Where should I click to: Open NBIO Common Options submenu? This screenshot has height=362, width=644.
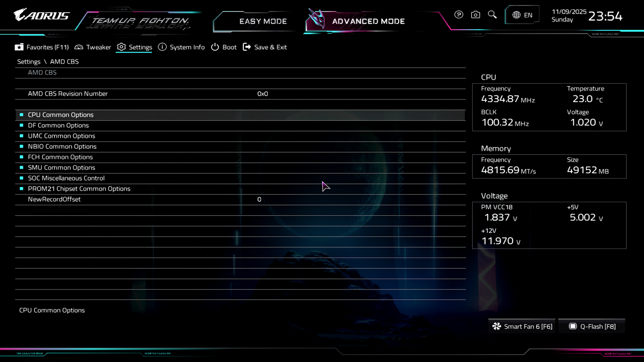(62, 146)
